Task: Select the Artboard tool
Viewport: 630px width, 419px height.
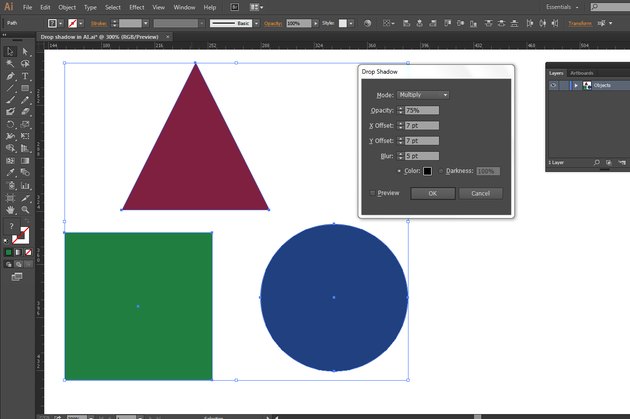Action: pos(10,198)
